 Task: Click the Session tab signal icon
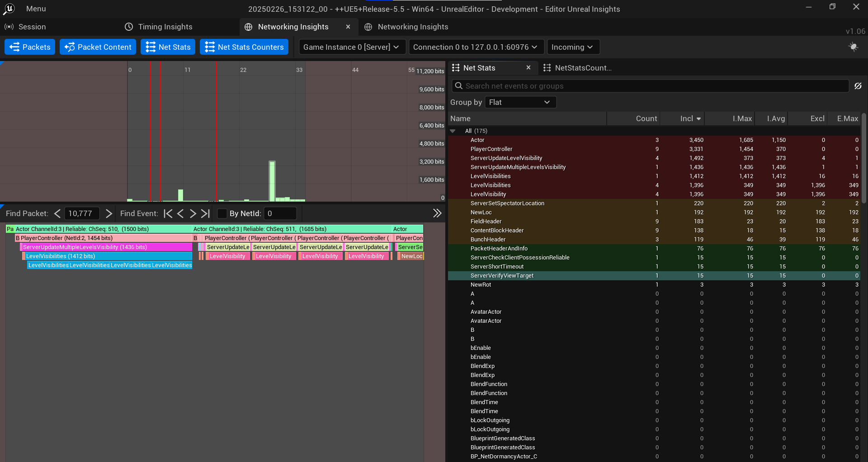9,27
